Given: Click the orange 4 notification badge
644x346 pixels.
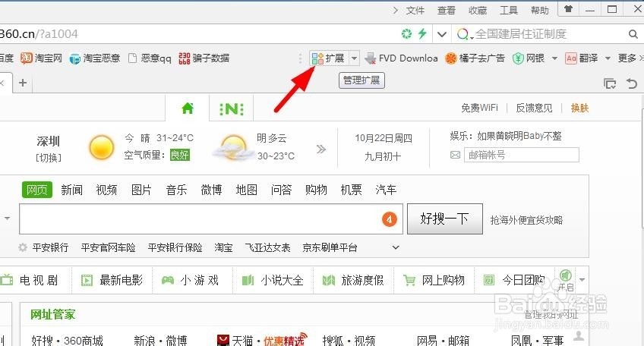Looking at the screenshot, I should click(x=390, y=219).
